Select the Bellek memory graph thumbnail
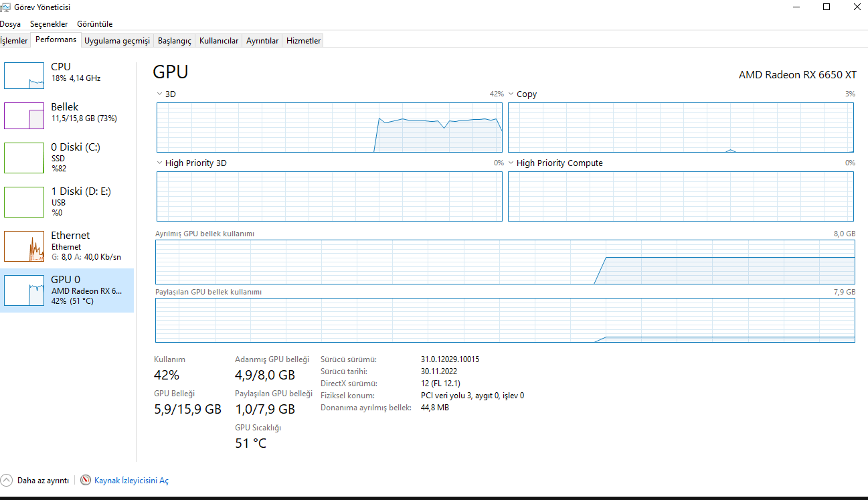The height and width of the screenshot is (500, 868). (x=24, y=115)
